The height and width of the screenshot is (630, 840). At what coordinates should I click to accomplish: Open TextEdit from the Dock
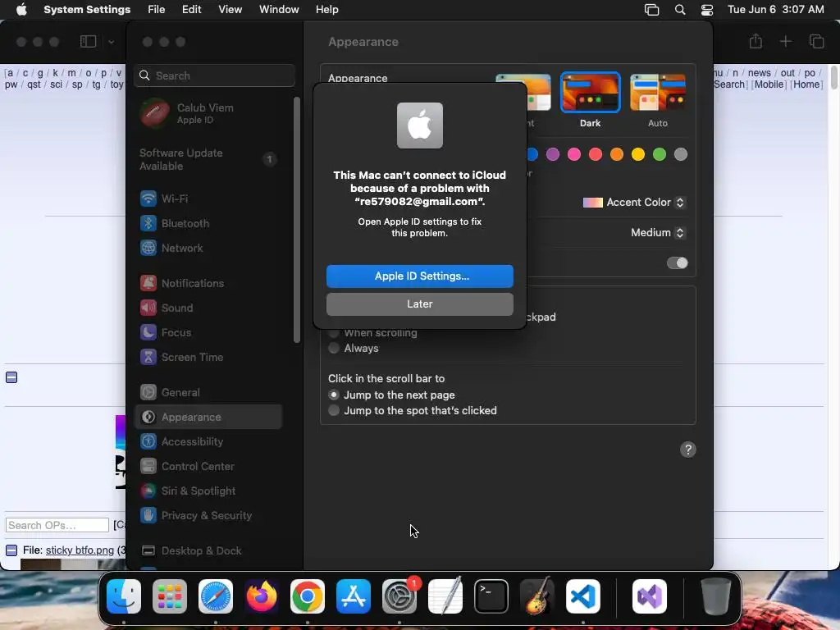click(445, 596)
